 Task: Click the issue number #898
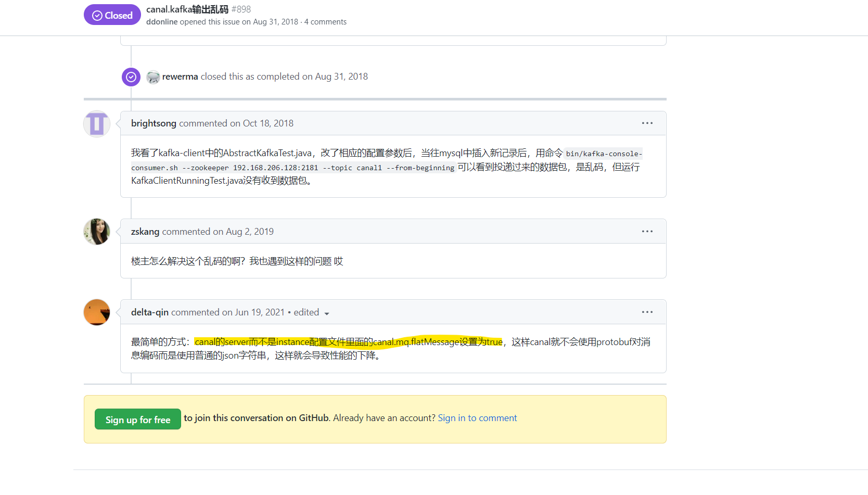click(x=241, y=9)
